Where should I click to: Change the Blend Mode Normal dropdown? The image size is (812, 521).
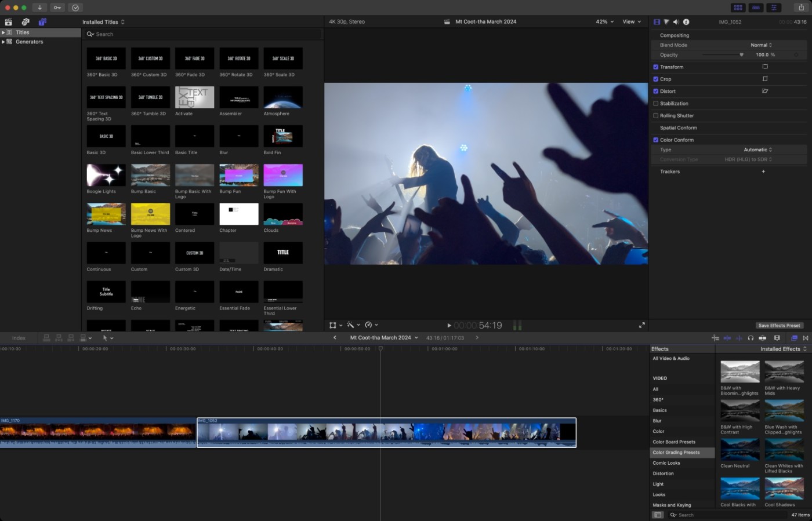(x=761, y=45)
